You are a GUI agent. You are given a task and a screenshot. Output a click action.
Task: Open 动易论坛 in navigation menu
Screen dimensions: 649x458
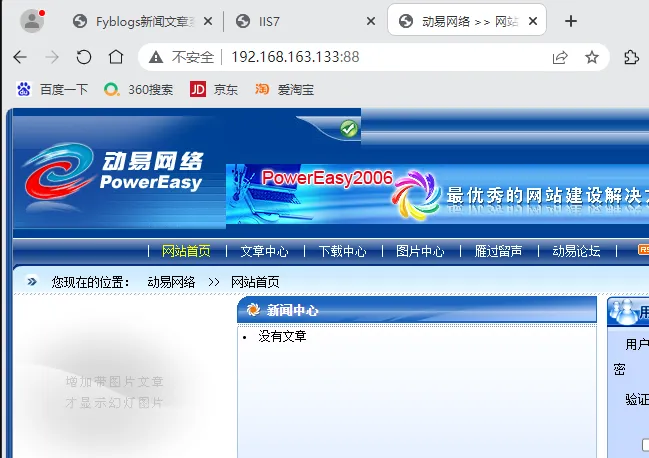[x=576, y=251]
